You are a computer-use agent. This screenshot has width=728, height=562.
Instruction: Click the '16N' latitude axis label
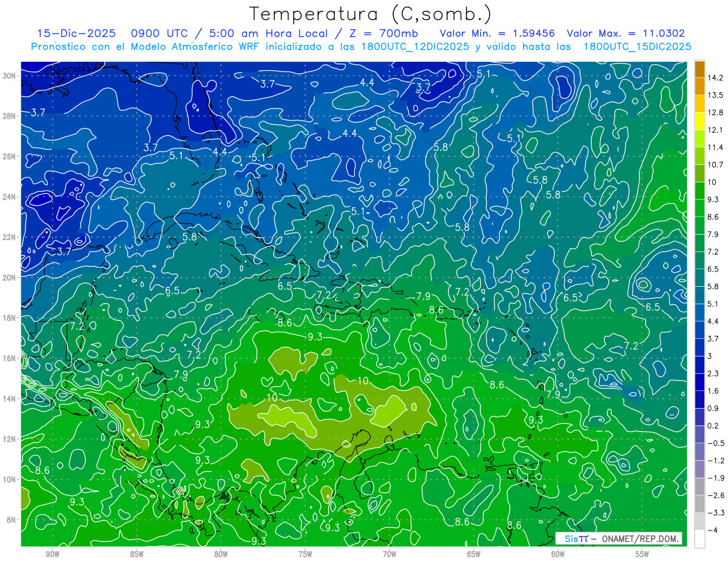10,358
